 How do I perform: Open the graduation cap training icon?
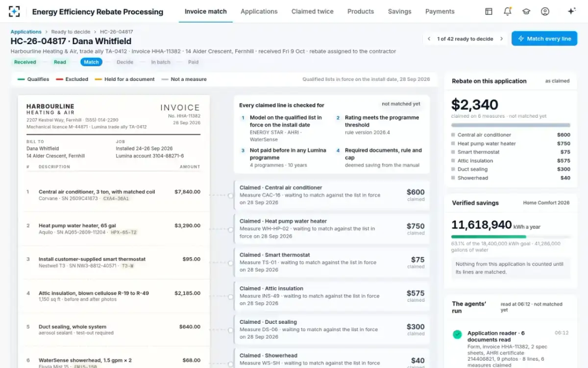526,11
